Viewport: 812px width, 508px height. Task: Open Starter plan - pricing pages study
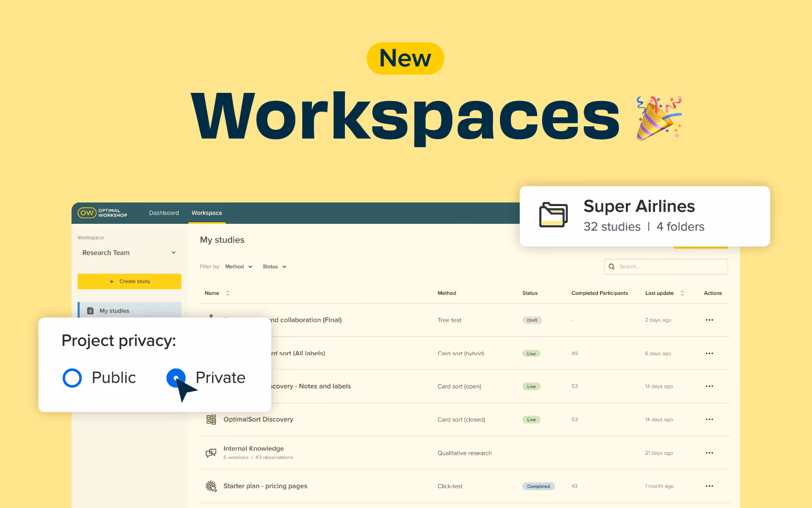point(265,486)
